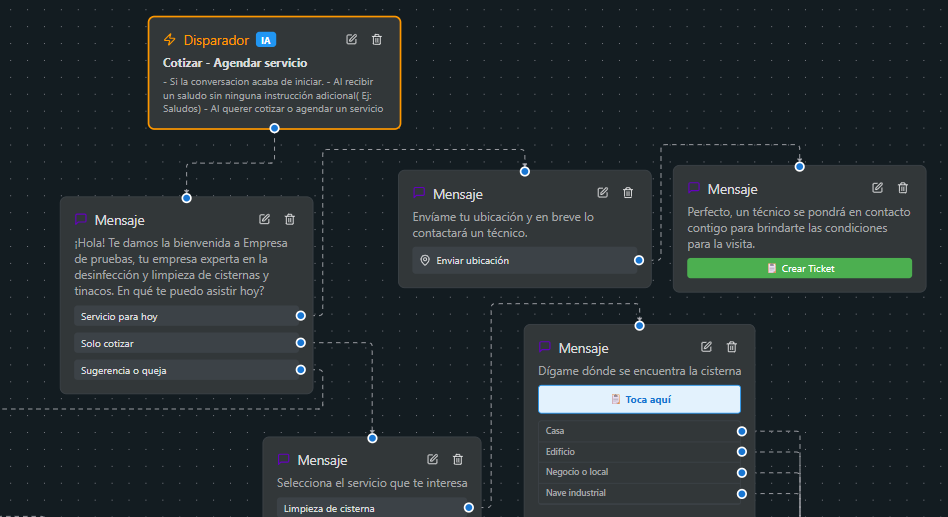Select the Casa list option
948x517 pixels.
coord(639,431)
